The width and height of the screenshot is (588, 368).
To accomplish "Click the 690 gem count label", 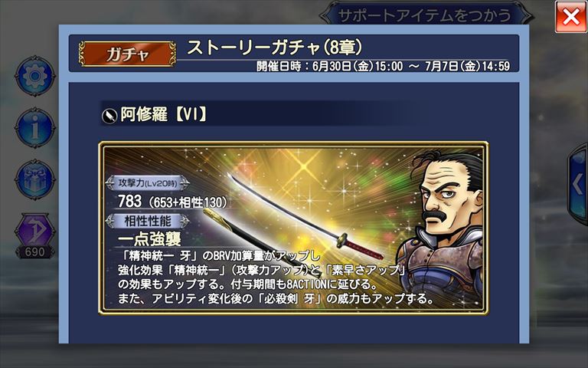I will click(x=35, y=252).
